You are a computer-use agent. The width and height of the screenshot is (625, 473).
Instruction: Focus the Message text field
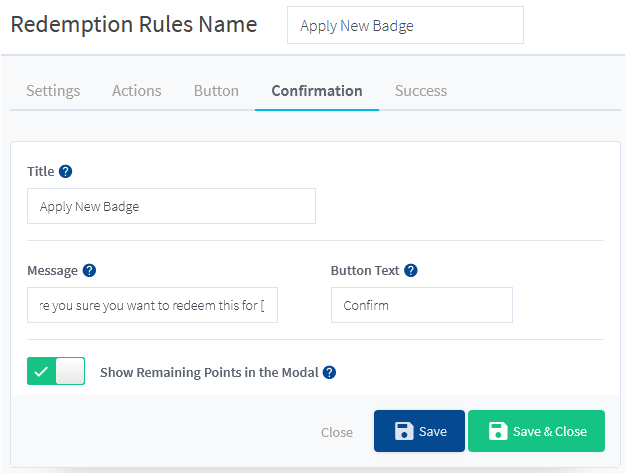pos(152,305)
